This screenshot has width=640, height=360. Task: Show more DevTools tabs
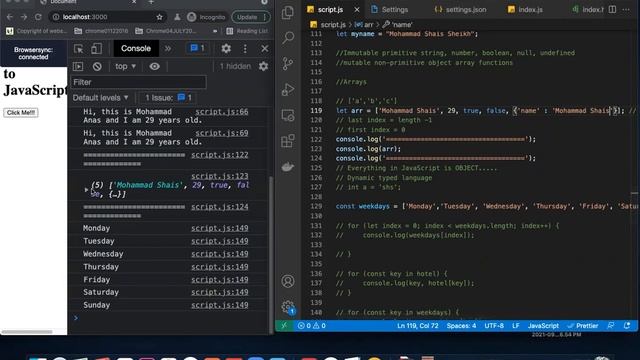pyautogui.click(x=167, y=49)
